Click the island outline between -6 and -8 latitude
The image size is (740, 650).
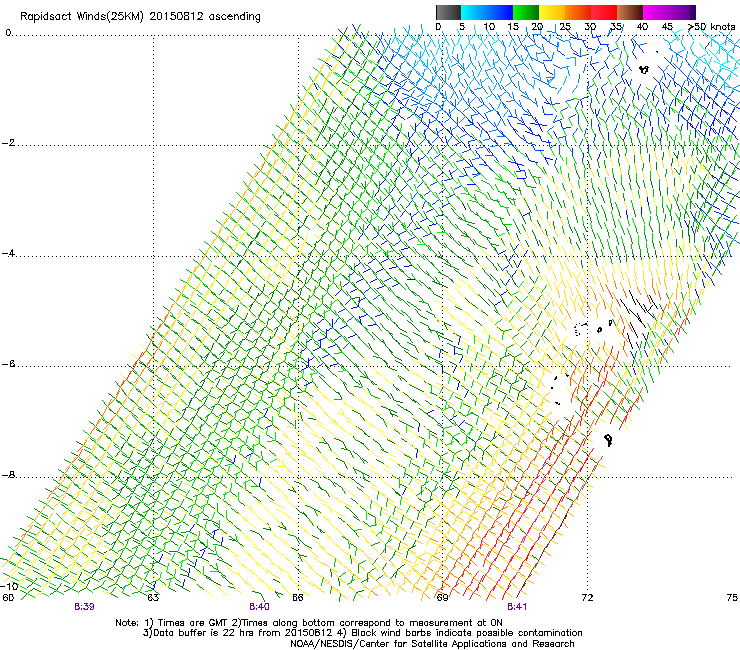pos(609,440)
